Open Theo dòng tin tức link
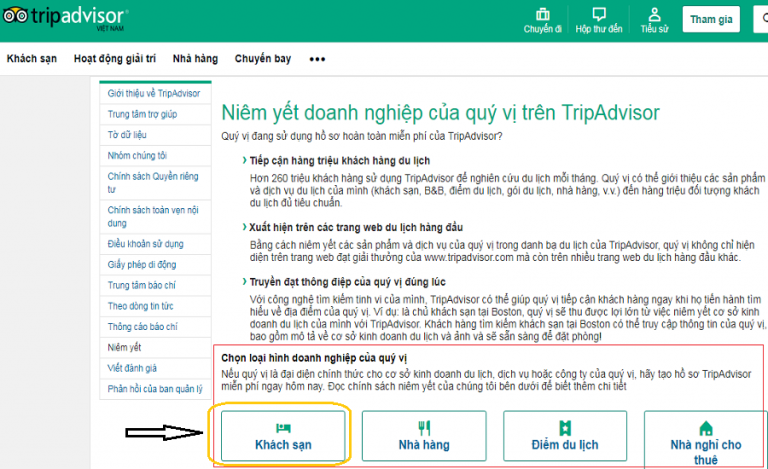 coord(140,306)
